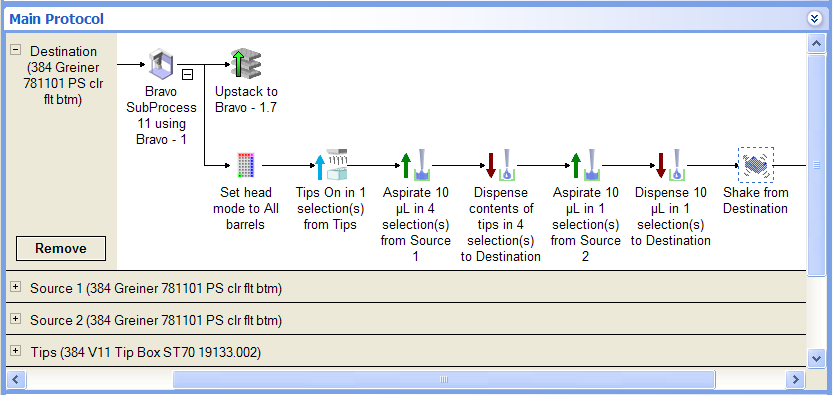This screenshot has width=833, height=395.
Task: Select the Shake from Destination icon
Action: (755, 165)
